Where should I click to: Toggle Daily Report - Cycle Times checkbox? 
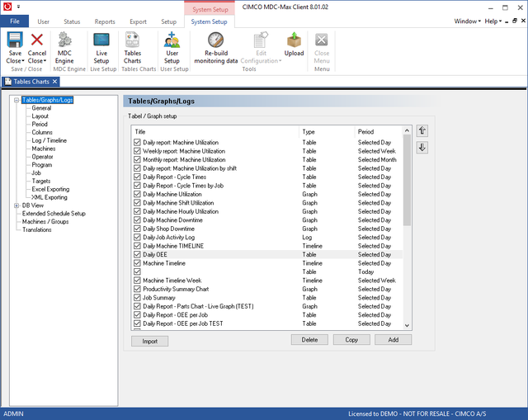click(137, 177)
